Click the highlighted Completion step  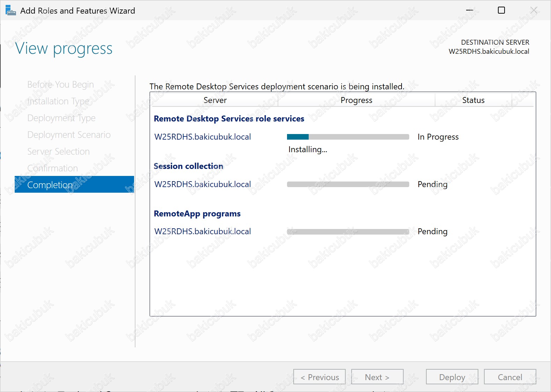(74, 185)
